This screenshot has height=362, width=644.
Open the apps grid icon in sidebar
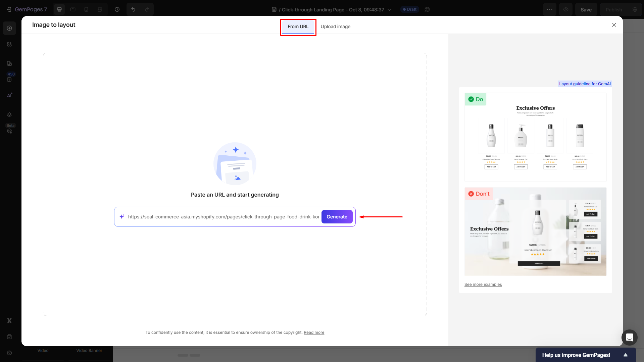coord(9,44)
